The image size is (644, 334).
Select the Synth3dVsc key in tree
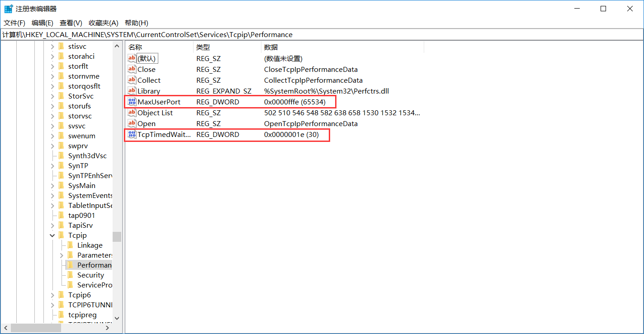(x=87, y=155)
